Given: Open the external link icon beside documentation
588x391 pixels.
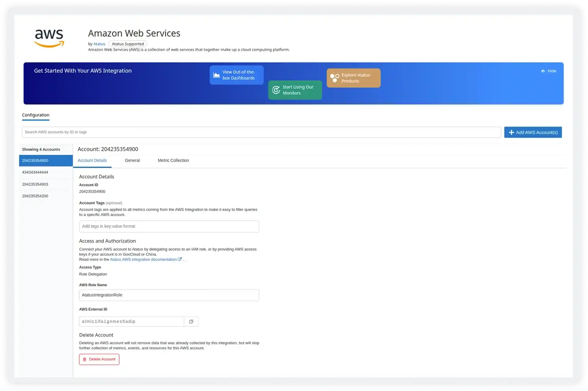Looking at the screenshot, I should coord(180,259).
